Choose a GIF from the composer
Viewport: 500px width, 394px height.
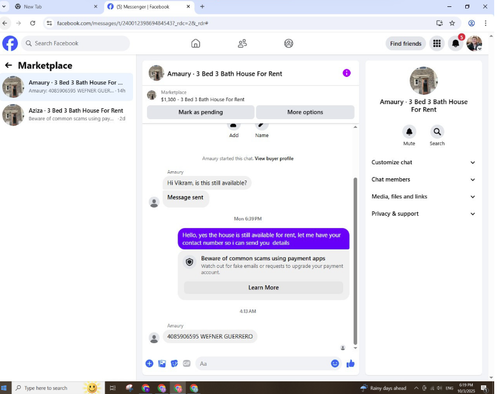(187, 363)
